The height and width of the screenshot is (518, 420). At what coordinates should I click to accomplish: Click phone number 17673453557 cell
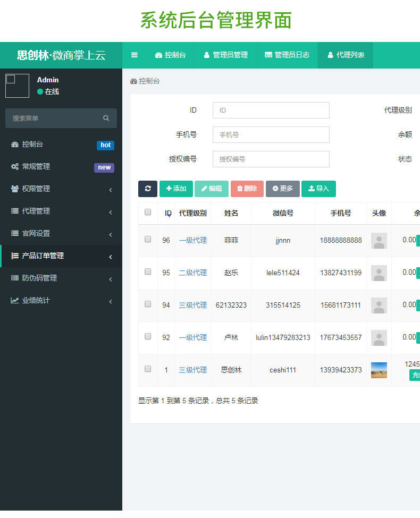pos(341,337)
